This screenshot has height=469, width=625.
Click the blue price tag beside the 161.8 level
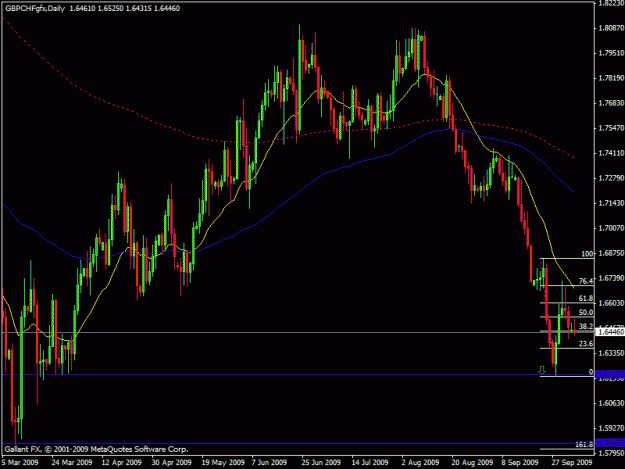click(610, 443)
